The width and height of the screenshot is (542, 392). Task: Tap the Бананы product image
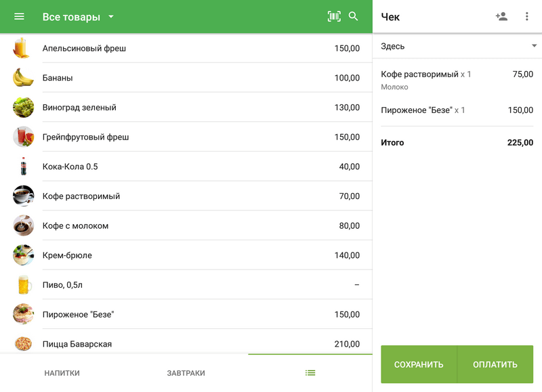pos(23,78)
